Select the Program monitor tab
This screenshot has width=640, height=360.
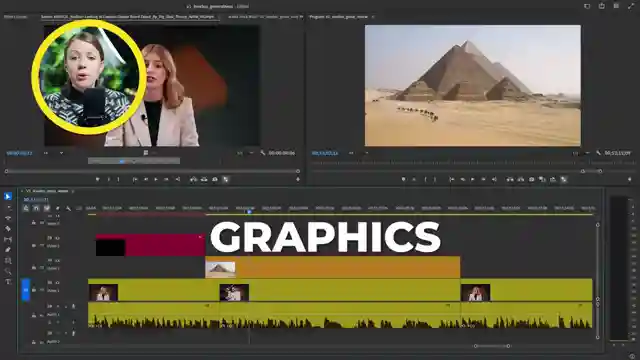[338, 17]
